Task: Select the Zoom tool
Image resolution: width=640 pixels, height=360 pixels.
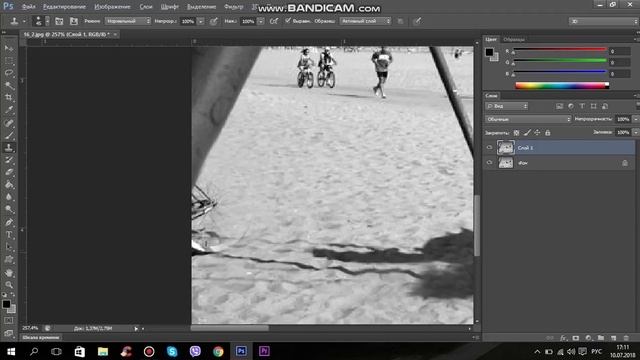Action: coord(9,284)
